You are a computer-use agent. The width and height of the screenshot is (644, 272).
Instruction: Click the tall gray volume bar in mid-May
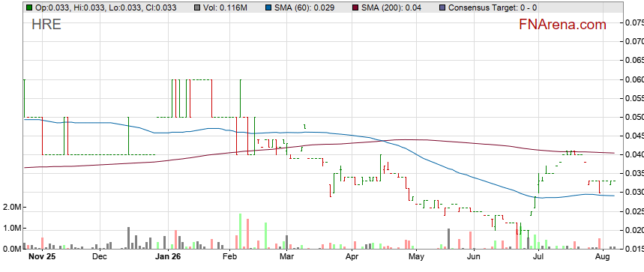tap(448, 239)
